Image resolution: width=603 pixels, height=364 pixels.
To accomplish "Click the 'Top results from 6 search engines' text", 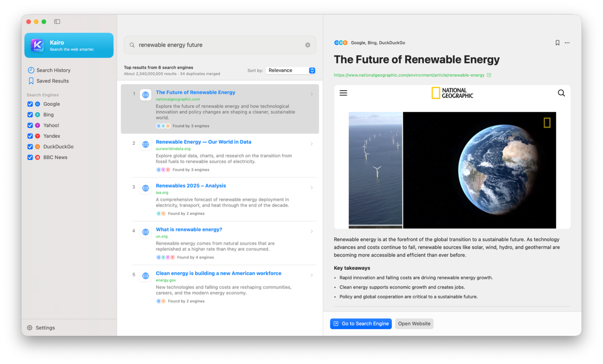I will pos(158,67).
